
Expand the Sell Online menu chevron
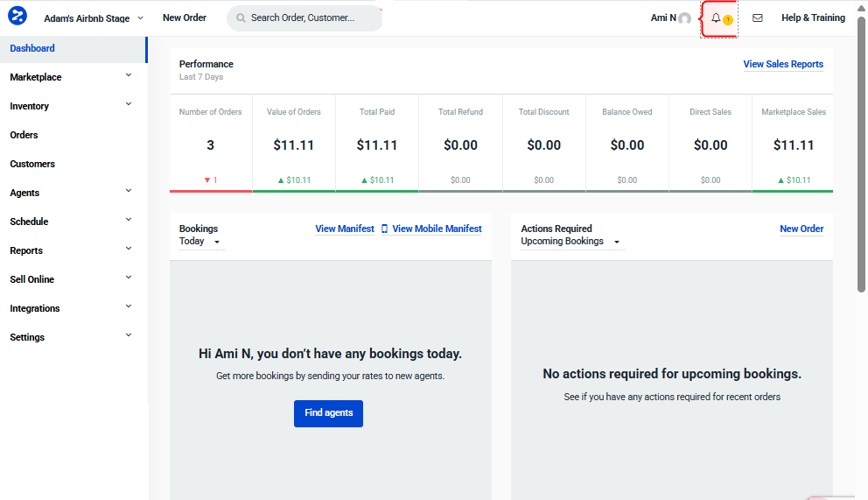point(129,278)
